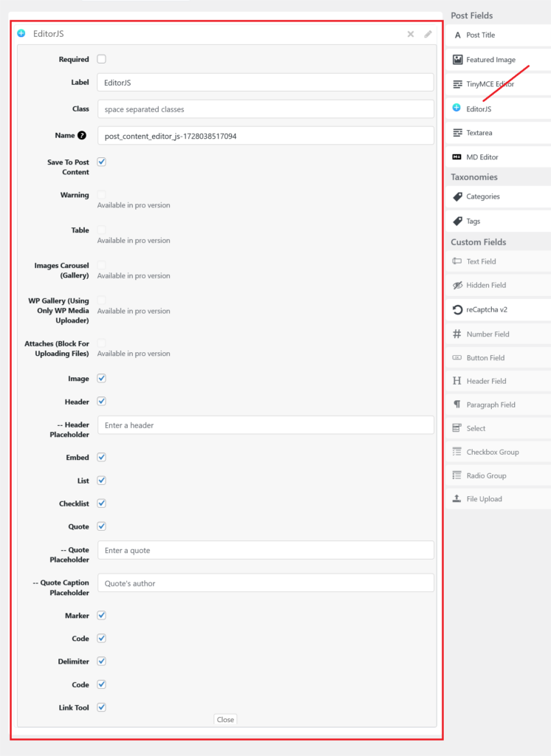Click the Name field help question icon

click(82, 136)
